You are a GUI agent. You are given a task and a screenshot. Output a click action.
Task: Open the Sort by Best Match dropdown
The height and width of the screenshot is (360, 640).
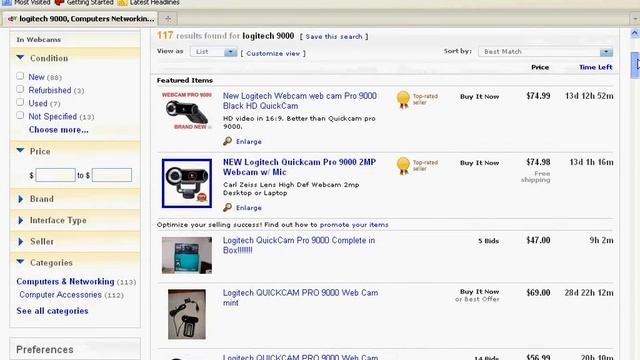545,52
